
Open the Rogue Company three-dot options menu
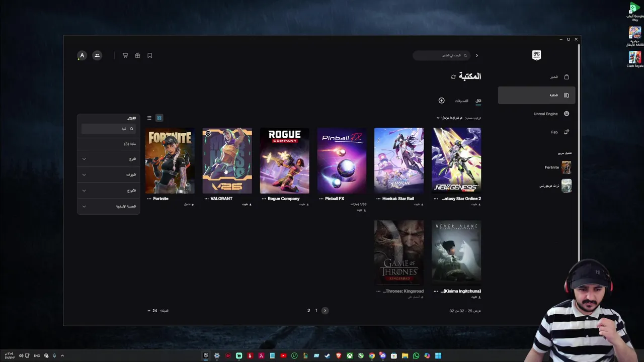(x=264, y=199)
